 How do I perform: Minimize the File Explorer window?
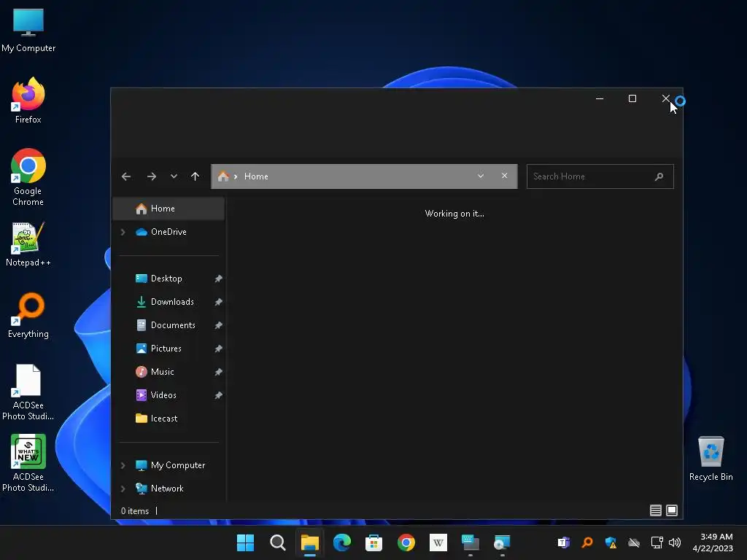tap(600, 98)
